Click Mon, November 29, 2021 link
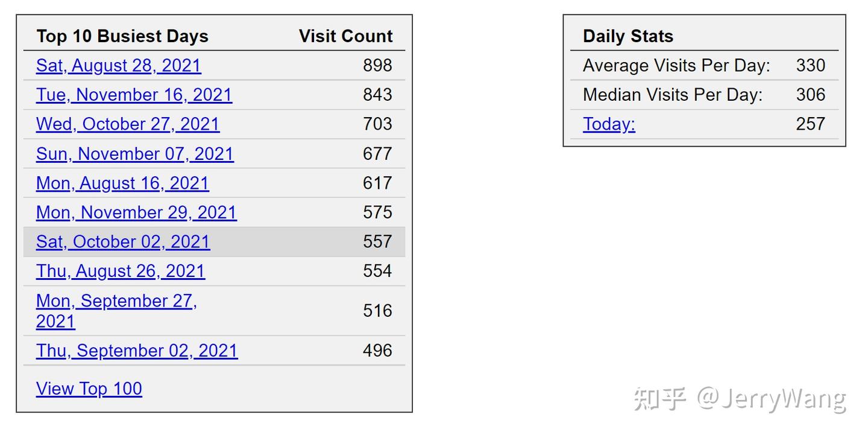Screen dimensions: 868x438 pyautogui.click(x=136, y=212)
